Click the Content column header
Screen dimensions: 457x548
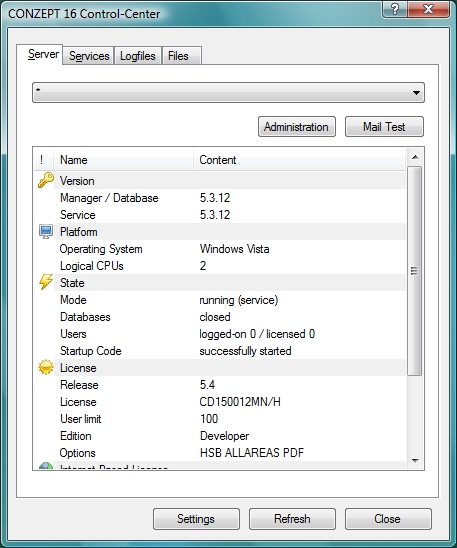tap(299, 160)
